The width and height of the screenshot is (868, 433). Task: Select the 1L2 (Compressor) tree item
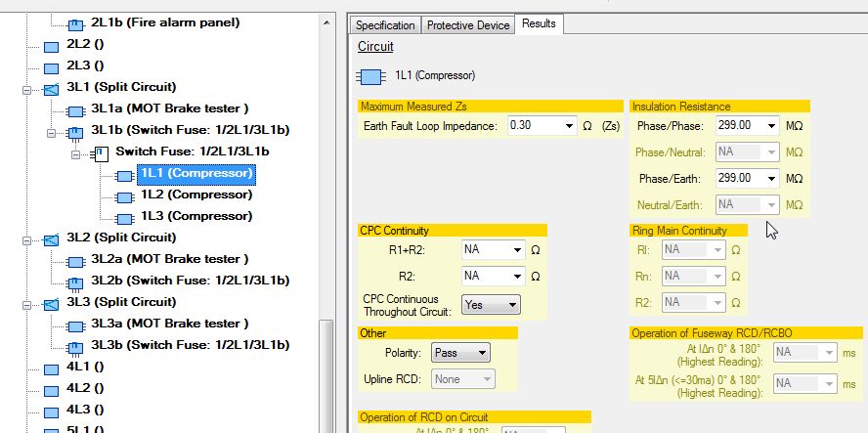tap(196, 195)
